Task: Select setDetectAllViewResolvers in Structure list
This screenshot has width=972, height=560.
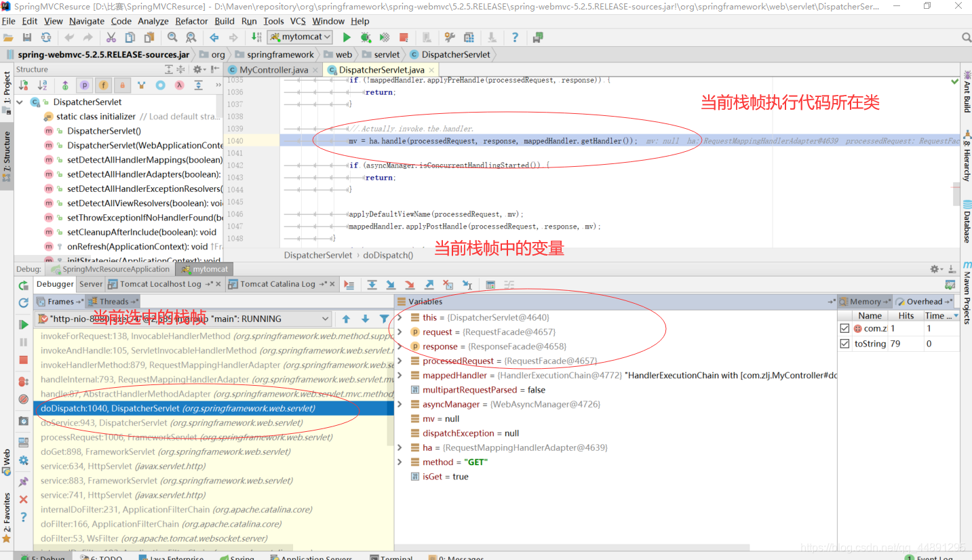Action: point(134,203)
